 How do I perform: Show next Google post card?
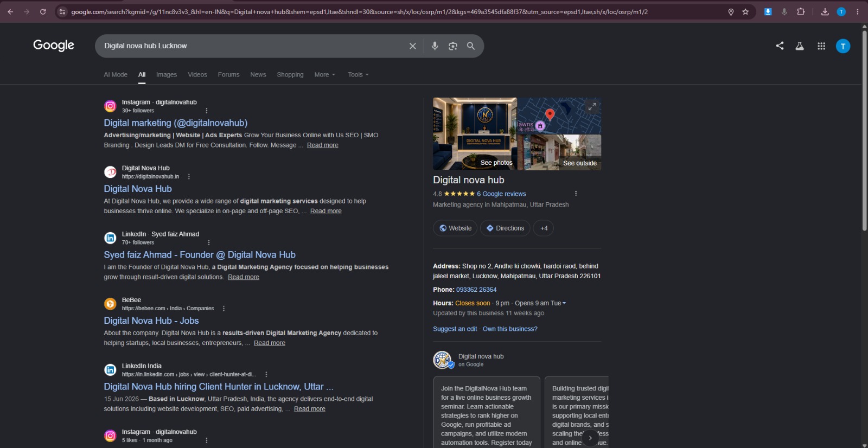pos(590,438)
